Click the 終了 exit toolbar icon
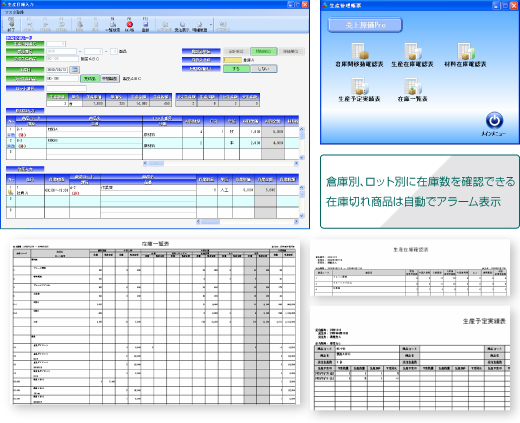The width and height of the screenshot is (520, 423). click(11, 25)
